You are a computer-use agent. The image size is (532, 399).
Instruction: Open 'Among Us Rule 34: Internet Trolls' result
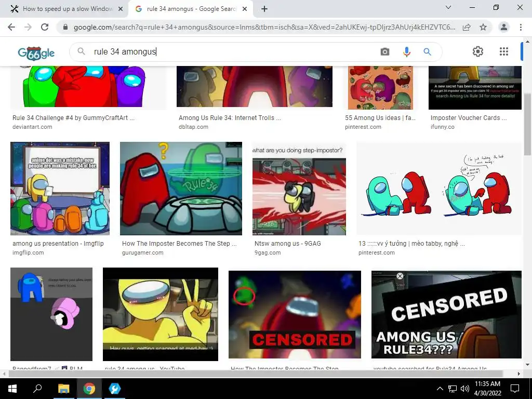[230, 118]
